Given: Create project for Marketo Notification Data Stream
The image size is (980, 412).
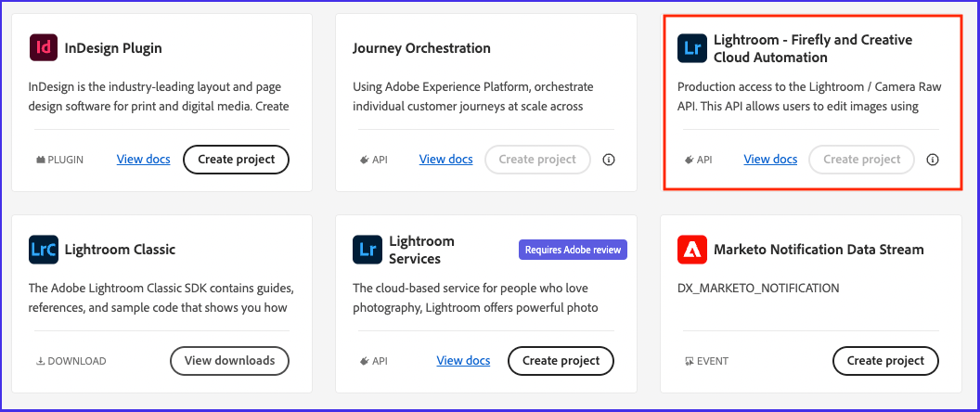Looking at the screenshot, I should pyautogui.click(x=885, y=361).
